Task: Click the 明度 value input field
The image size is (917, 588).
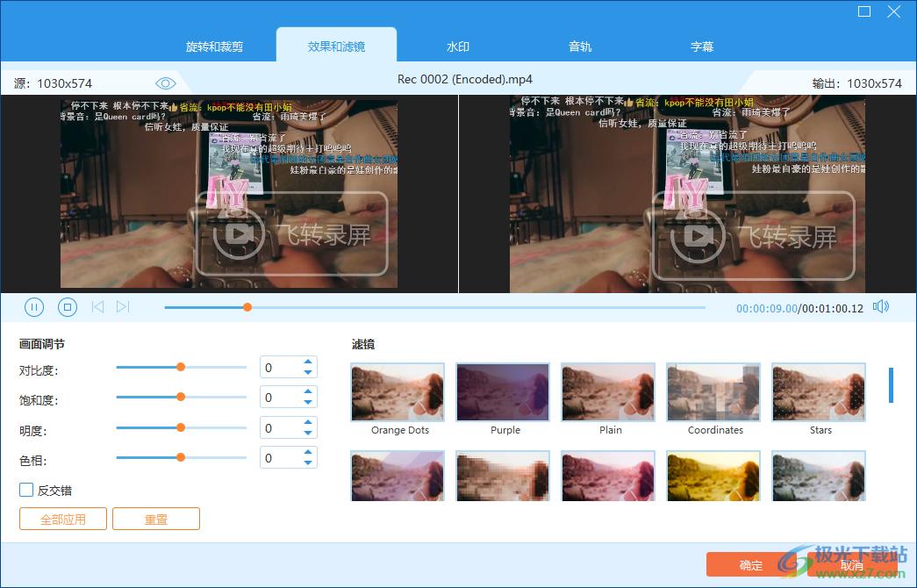Action: point(281,427)
